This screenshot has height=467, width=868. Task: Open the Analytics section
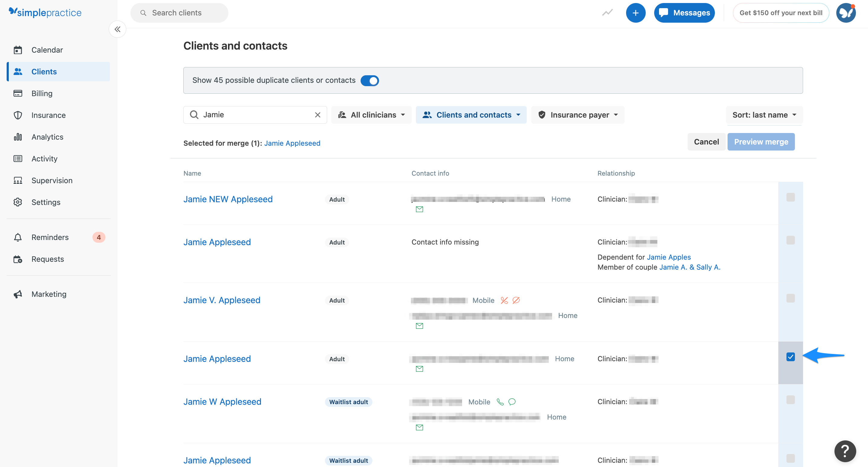tap(47, 137)
